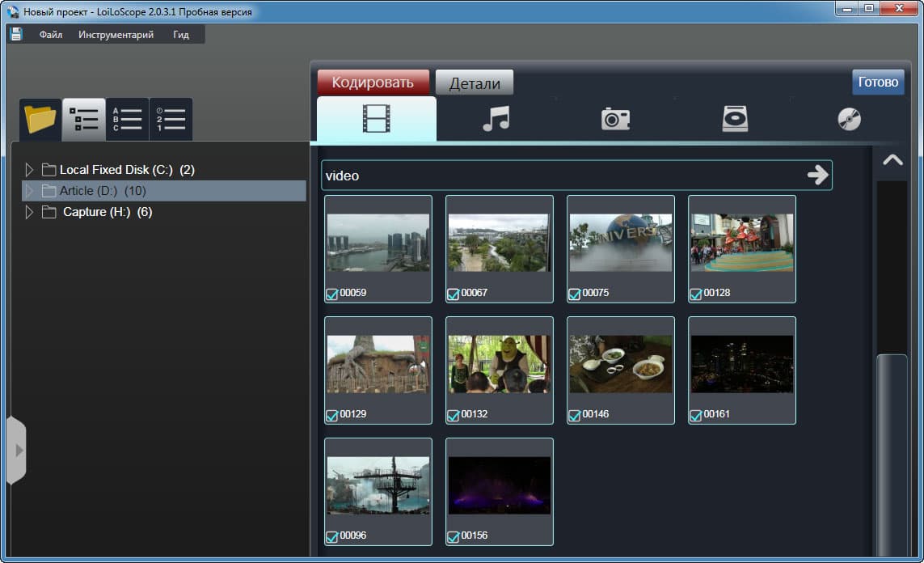Select the camera photo tab
924x563 pixels.
(615, 120)
